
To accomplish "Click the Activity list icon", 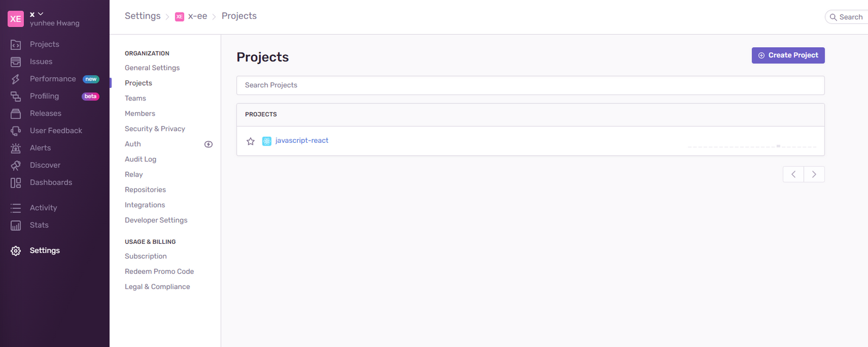I will tap(16, 208).
